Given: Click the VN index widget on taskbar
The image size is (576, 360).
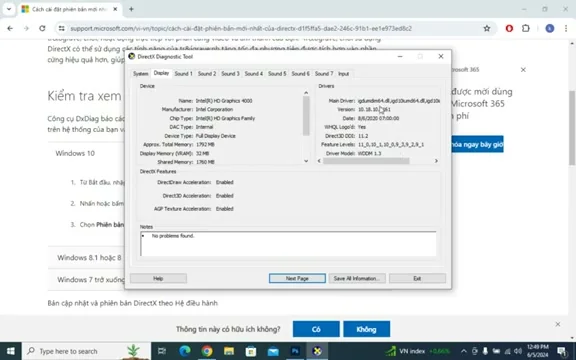Looking at the screenshot, I should [x=417, y=351].
